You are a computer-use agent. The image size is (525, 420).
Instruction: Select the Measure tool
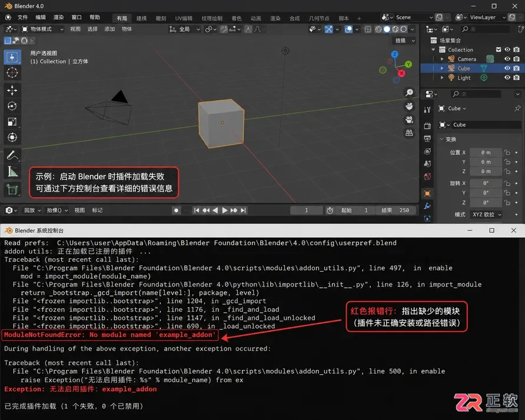coord(12,172)
